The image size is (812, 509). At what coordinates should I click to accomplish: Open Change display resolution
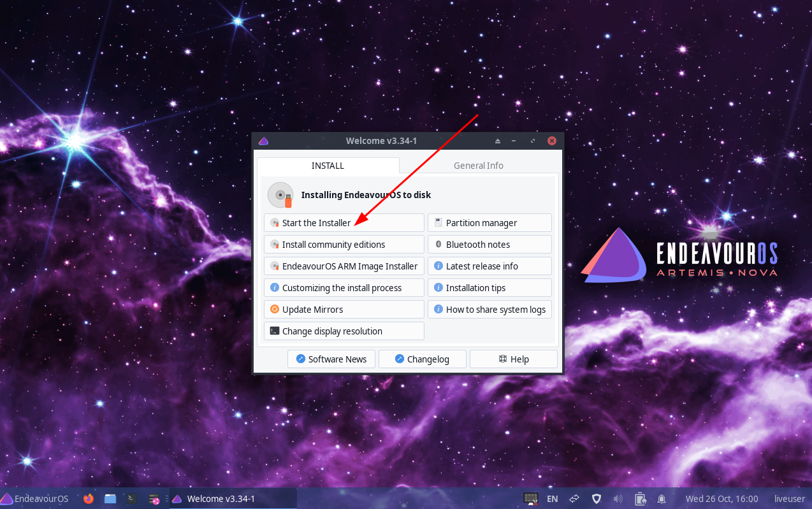[344, 331]
